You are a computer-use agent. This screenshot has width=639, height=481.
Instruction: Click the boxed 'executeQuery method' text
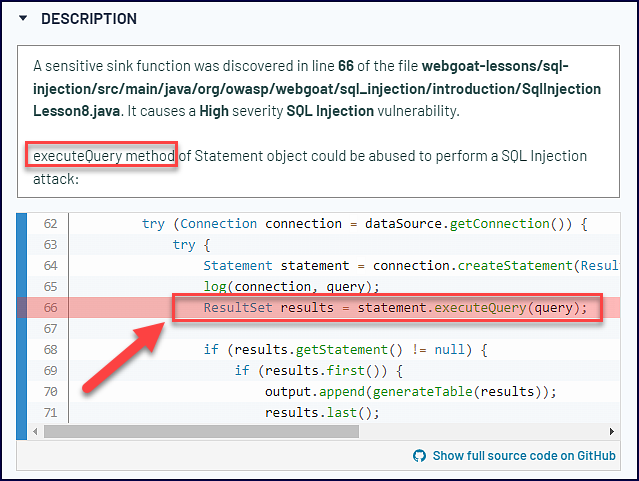point(102,157)
